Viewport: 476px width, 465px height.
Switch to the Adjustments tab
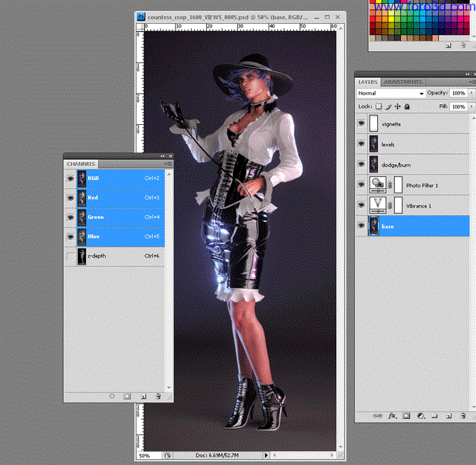(x=402, y=82)
